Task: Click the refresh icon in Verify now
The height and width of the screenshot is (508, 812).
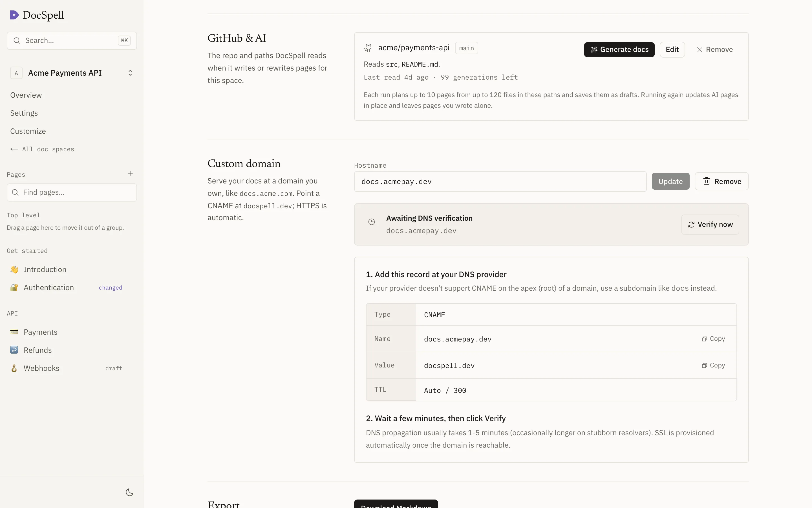Action: pos(691,225)
